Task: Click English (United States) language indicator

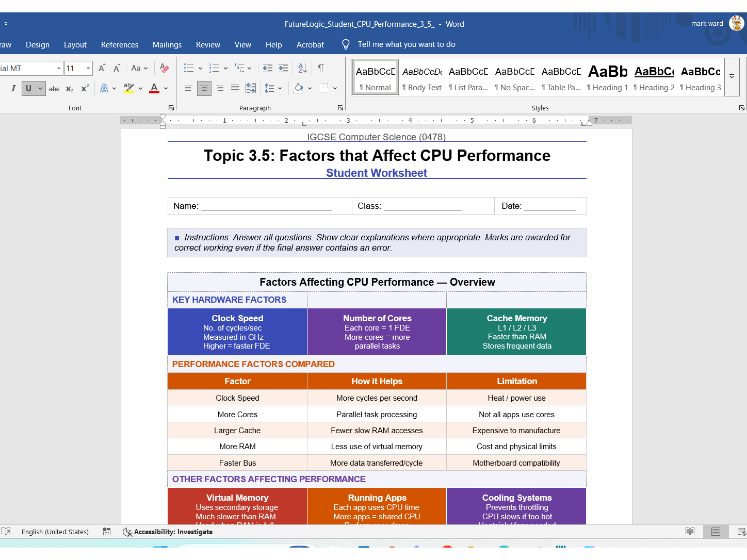Action: pos(55,532)
